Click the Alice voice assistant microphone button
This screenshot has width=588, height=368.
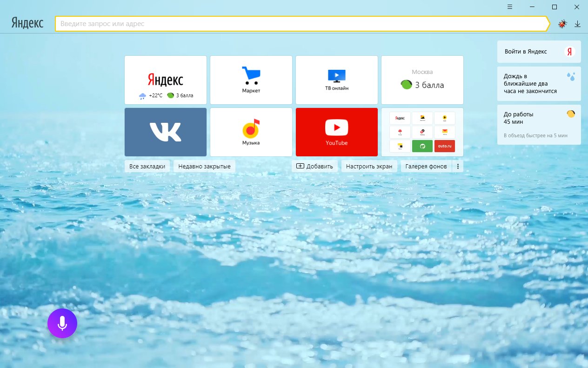pos(62,323)
